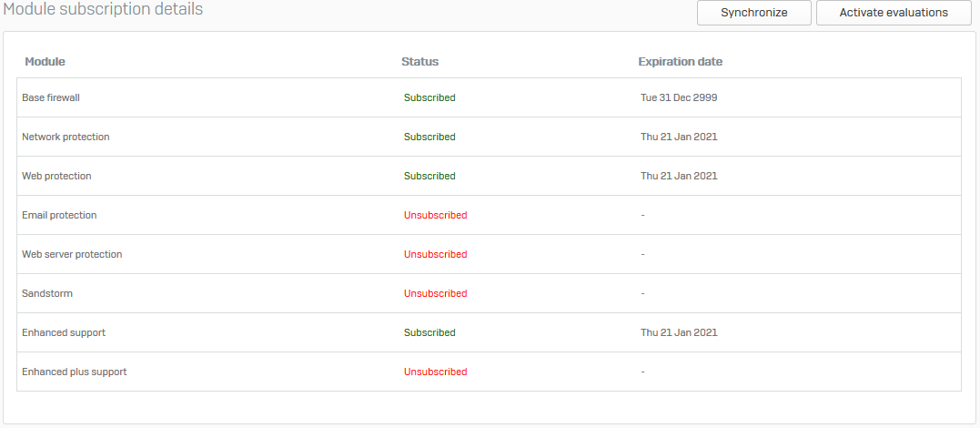
Task: Select the Enhanced plus support entry
Action: [75, 372]
